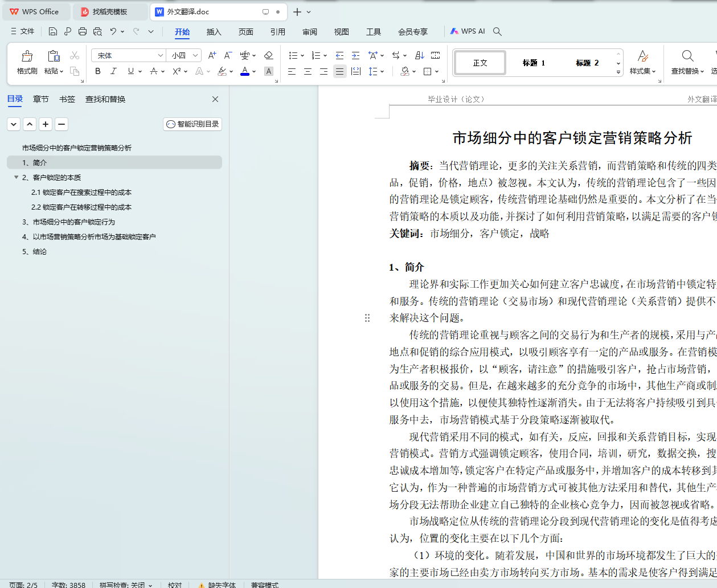The height and width of the screenshot is (588, 717).
Task: Toggle Bold formatting
Action: tap(98, 71)
